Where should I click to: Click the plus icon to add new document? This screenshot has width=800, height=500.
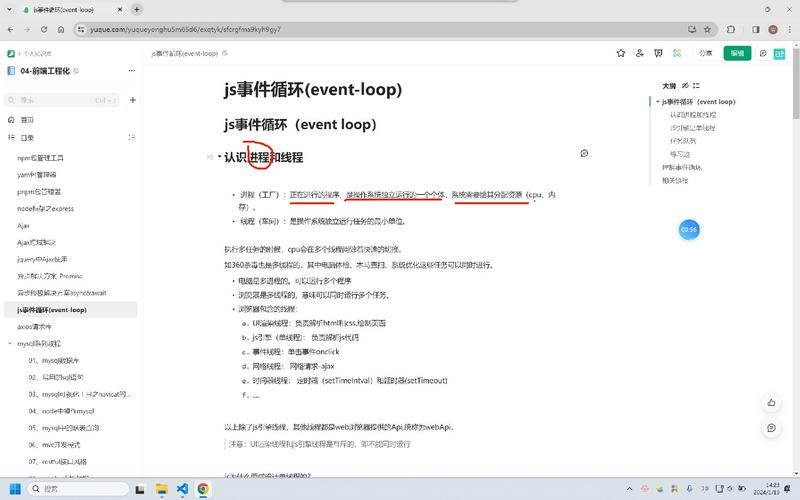pos(133,100)
